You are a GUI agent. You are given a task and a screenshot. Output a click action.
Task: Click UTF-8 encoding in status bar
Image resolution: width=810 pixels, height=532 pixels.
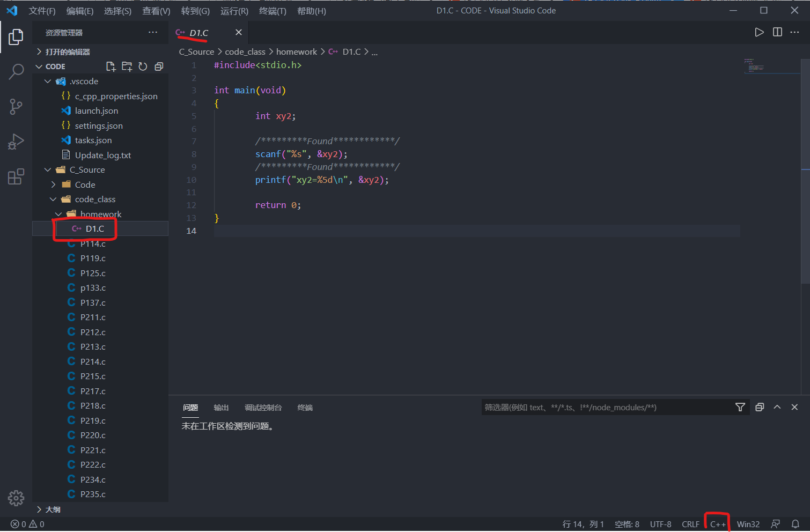point(660,524)
